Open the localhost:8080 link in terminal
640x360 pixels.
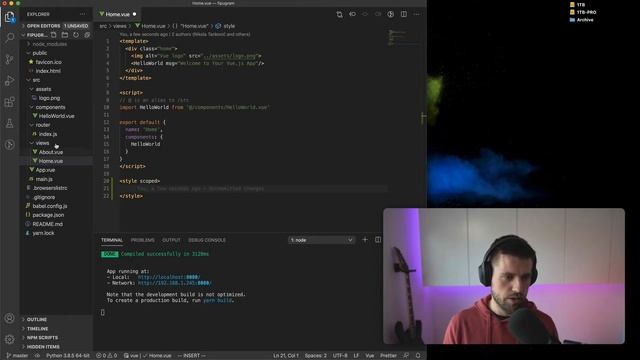[169, 277]
